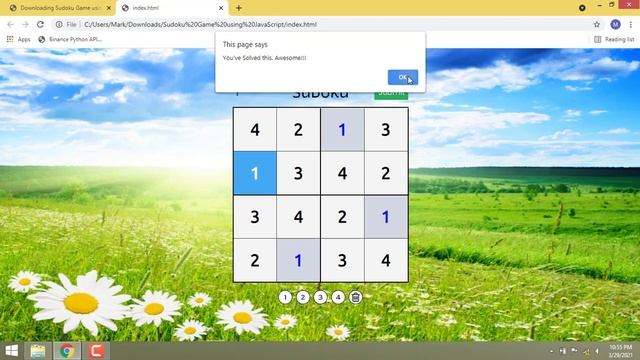Open the red Camtasia taskbar app
This screenshot has height=360, width=640.
tap(96, 351)
